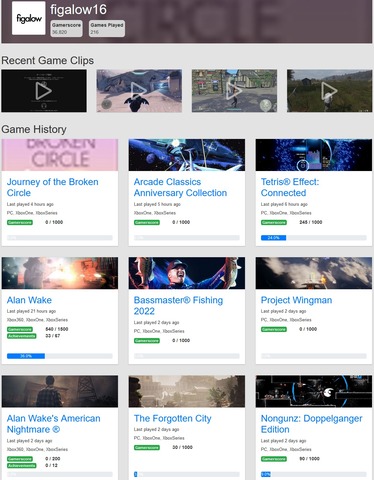Screen dimensions: 374x480
Task: Click the Alan Wake banner image
Action: (60, 273)
